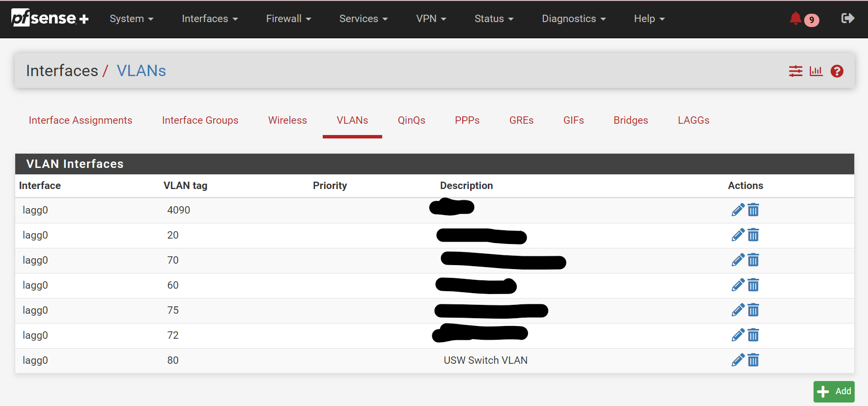The width and height of the screenshot is (868, 406).
Task: Switch to the LAGGs tab
Action: coord(693,120)
